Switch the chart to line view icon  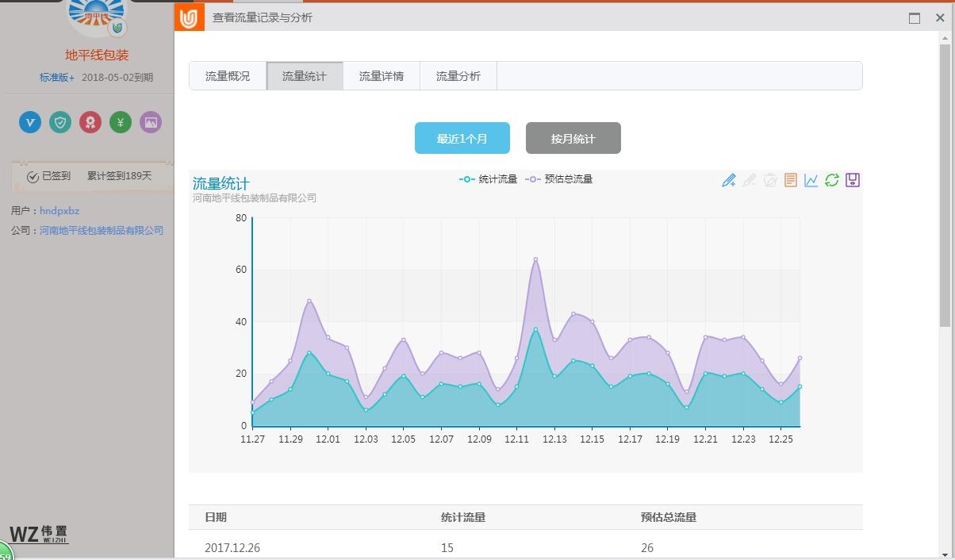pos(811,180)
